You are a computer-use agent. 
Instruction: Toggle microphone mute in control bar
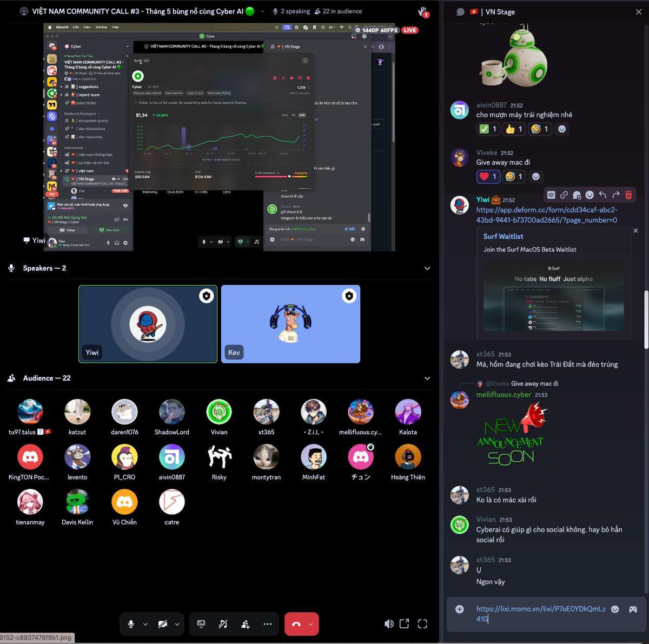(131, 624)
